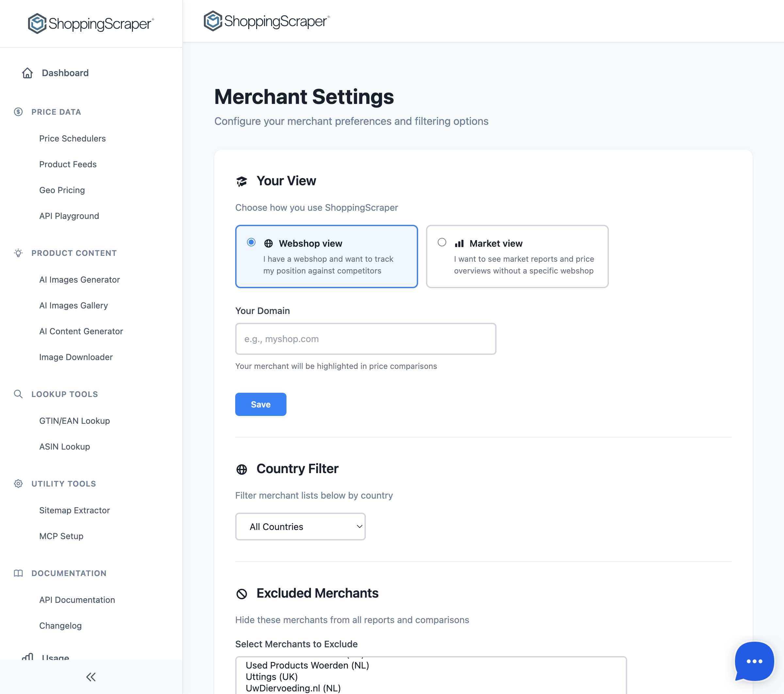Open the Changelog link
The height and width of the screenshot is (694, 784).
(60, 626)
